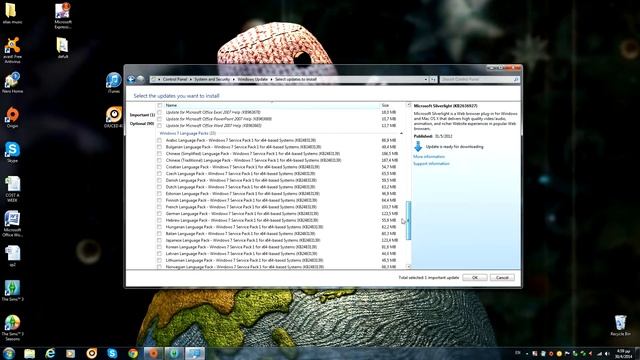640x360 pixels.
Task: Click the search magnifier in Control Panel search
Action: (516, 80)
